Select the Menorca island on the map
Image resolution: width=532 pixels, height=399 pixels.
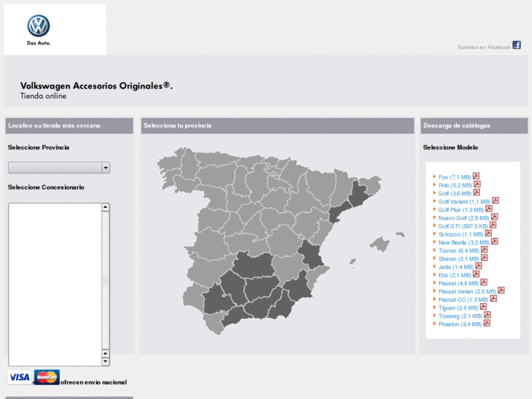pos(400,234)
